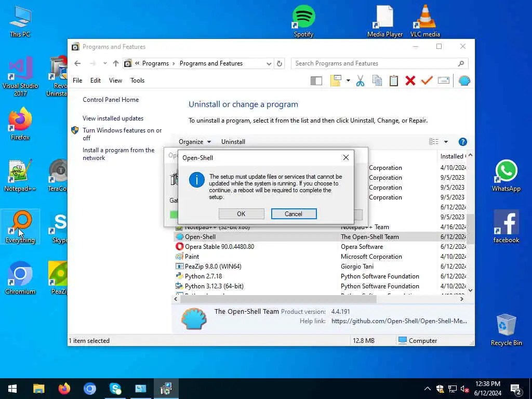Close the Open-Shell dialog with X

pos(345,157)
